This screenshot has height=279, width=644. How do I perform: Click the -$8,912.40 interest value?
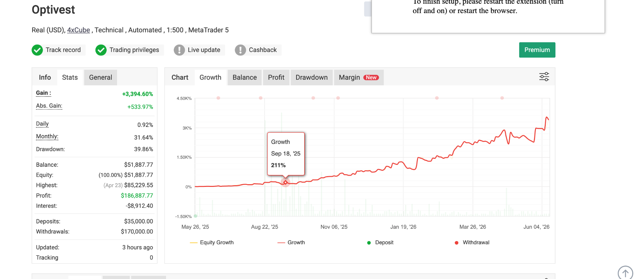coord(139,206)
